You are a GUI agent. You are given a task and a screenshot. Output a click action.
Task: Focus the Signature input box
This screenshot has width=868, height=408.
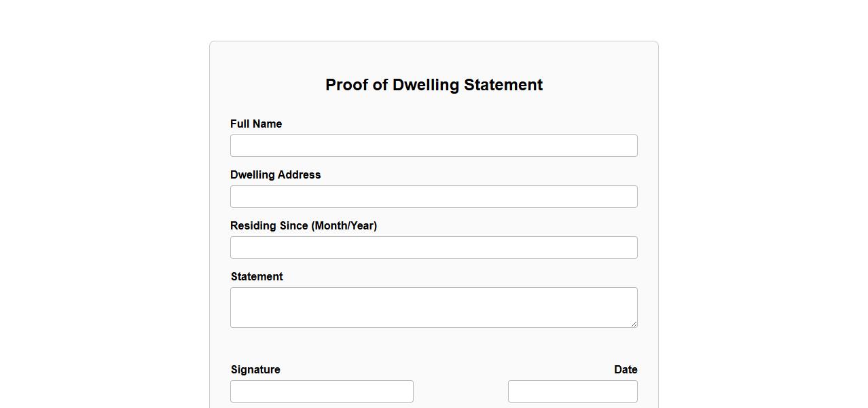tap(321, 392)
